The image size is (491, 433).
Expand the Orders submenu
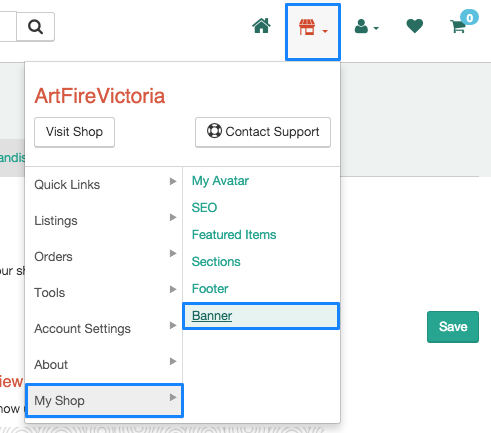(104, 256)
